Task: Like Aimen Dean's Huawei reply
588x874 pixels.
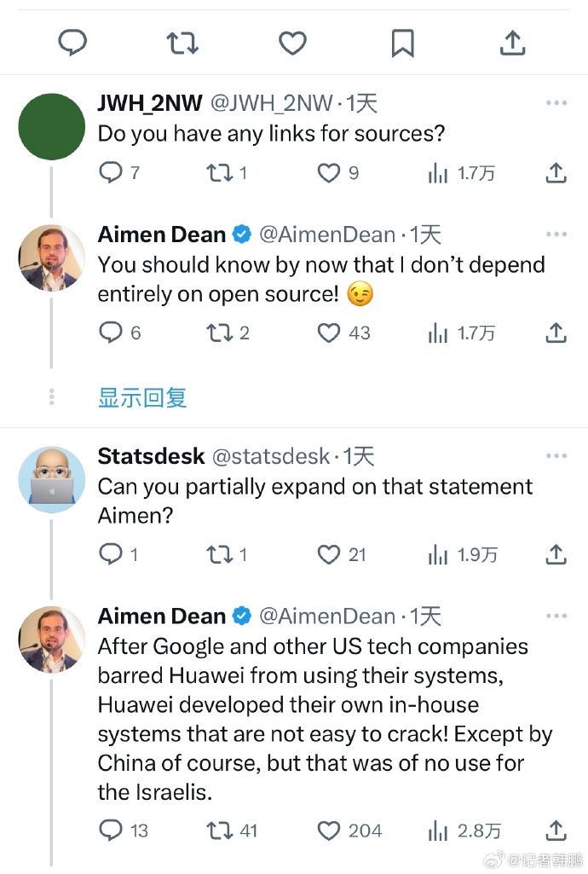Action: (x=329, y=831)
